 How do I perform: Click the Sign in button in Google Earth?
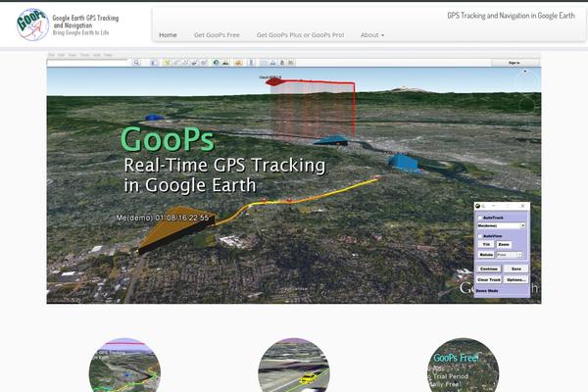coord(514,63)
